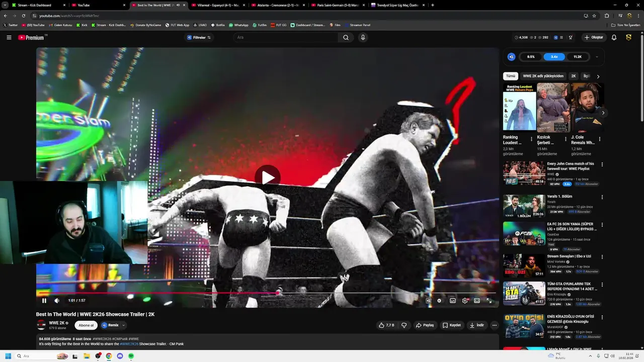The width and height of the screenshot is (644, 362).
Task: Open options for Stream Savaşları video
Action: 602,257
